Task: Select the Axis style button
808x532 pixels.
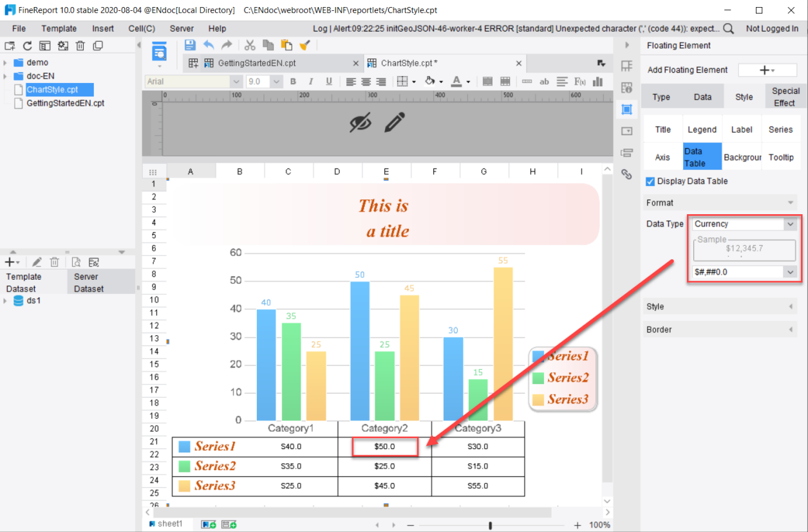Action: pos(662,157)
